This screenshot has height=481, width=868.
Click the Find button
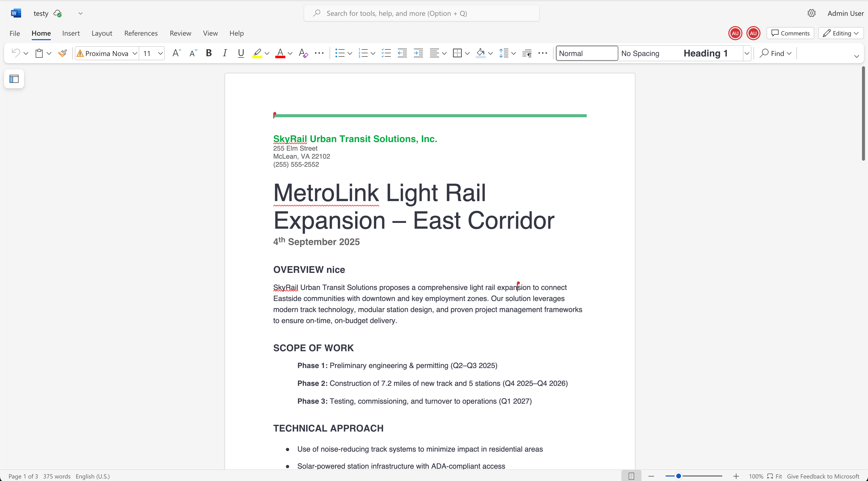point(775,53)
